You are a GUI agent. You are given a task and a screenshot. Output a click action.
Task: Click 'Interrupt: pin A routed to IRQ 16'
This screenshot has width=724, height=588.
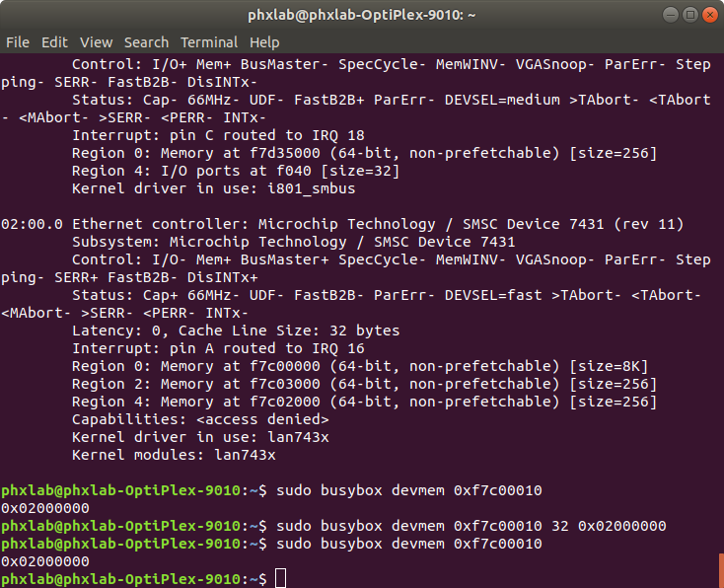point(218,348)
